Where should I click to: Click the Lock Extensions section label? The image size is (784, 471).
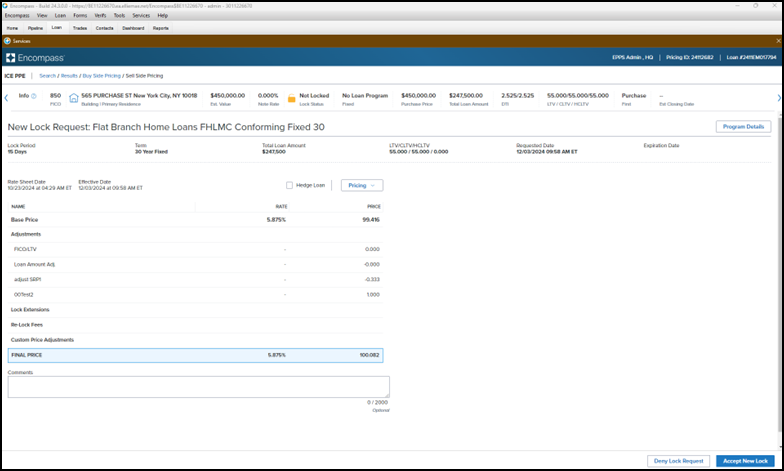(x=30, y=310)
